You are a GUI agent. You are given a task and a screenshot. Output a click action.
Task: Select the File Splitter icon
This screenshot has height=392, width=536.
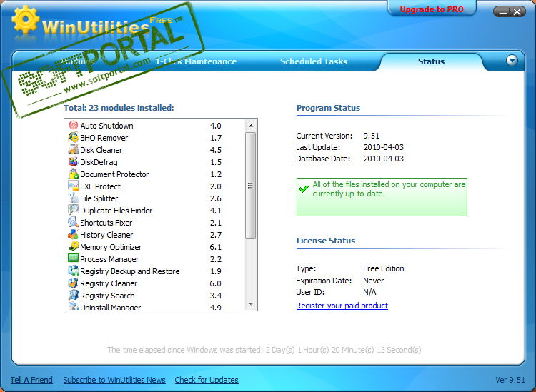pos(73,198)
